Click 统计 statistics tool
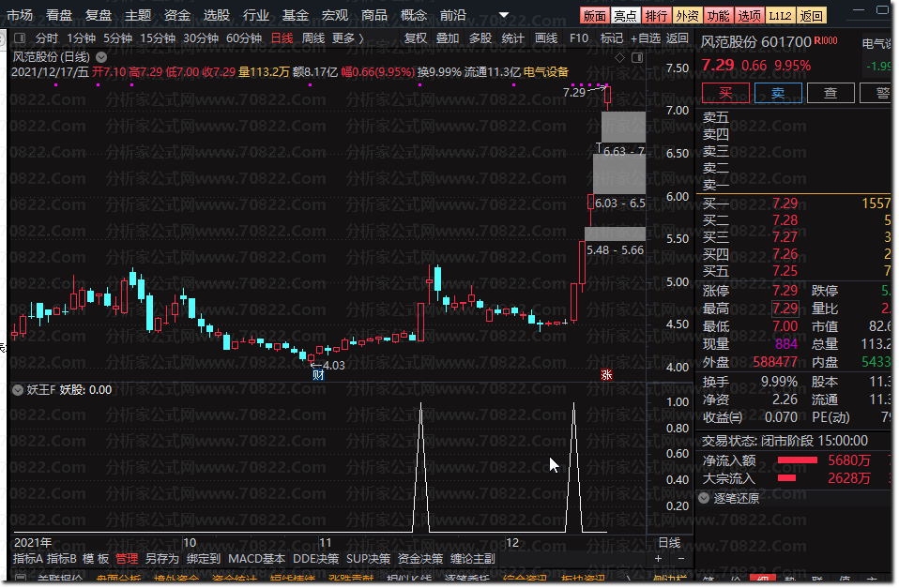This screenshot has width=899, height=588. pyautogui.click(x=512, y=38)
